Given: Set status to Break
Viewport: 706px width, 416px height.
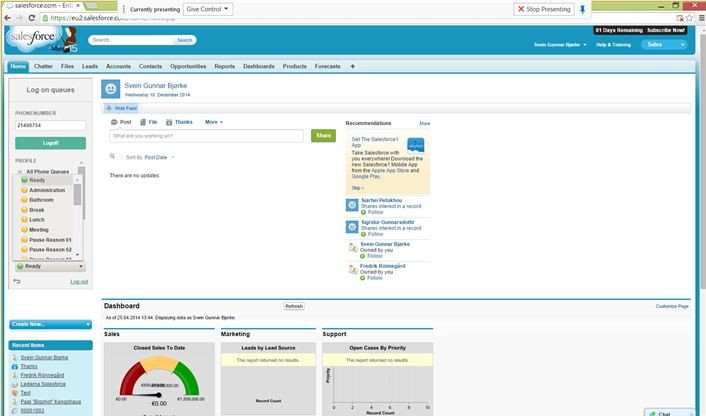Looking at the screenshot, I should 36,210.
